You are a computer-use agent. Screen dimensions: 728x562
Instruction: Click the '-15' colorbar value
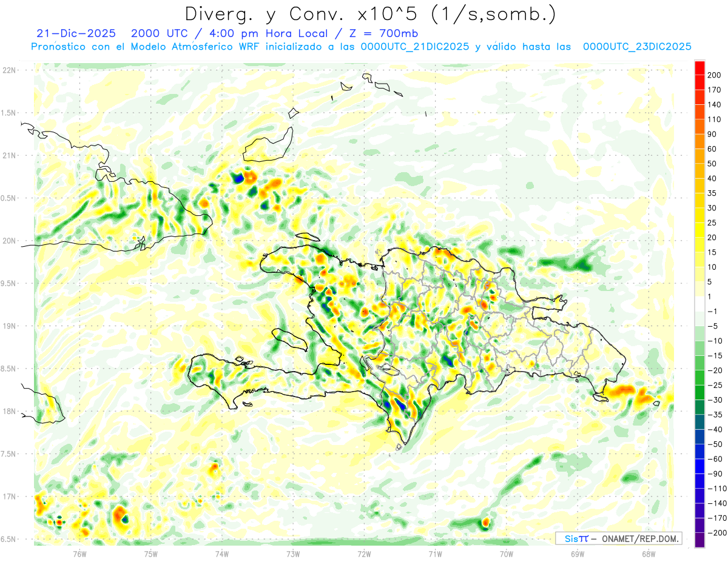click(715, 356)
